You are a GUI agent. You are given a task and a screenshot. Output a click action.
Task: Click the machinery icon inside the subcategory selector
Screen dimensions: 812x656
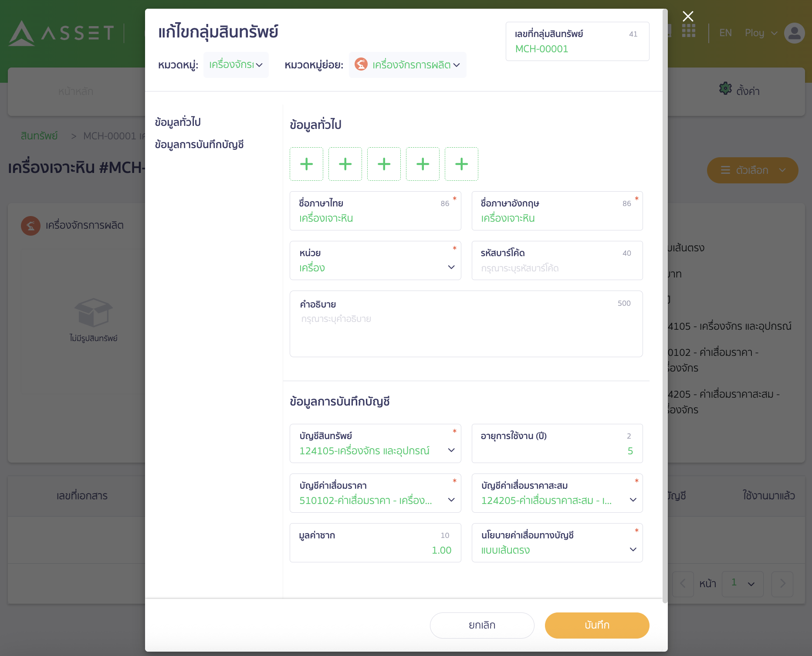tap(361, 64)
